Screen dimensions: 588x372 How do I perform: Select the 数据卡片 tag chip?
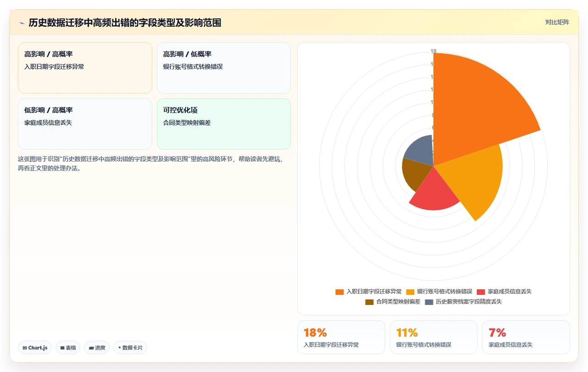(x=130, y=348)
